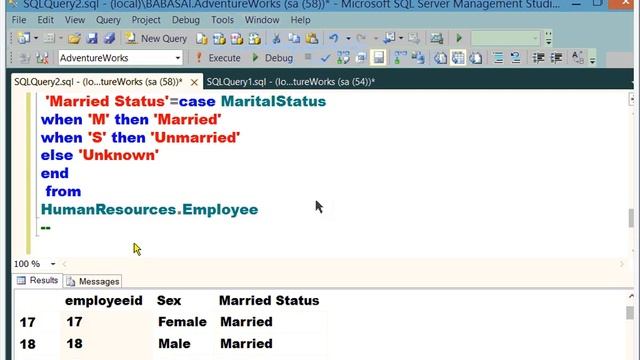
Task: Click the Parse checkmark icon
Action: point(325,58)
